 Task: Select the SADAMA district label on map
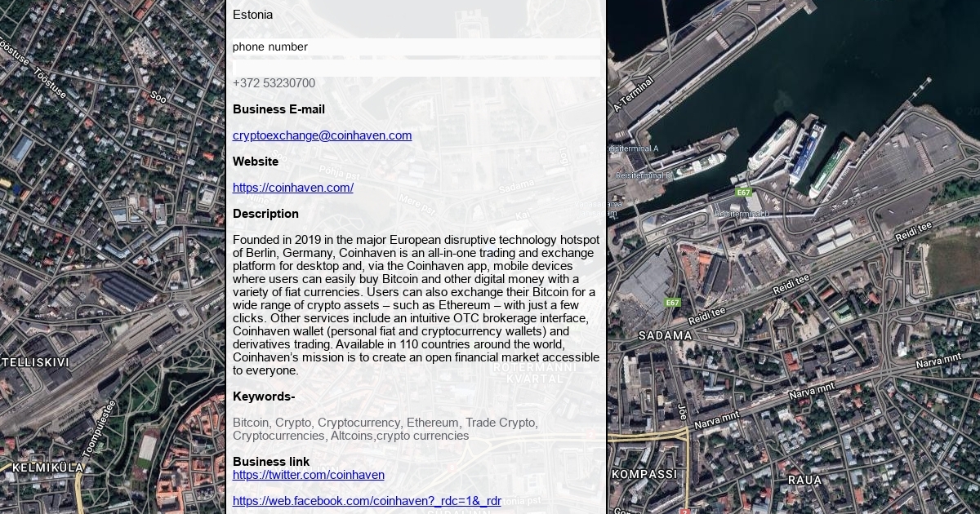tap(665, 335)
